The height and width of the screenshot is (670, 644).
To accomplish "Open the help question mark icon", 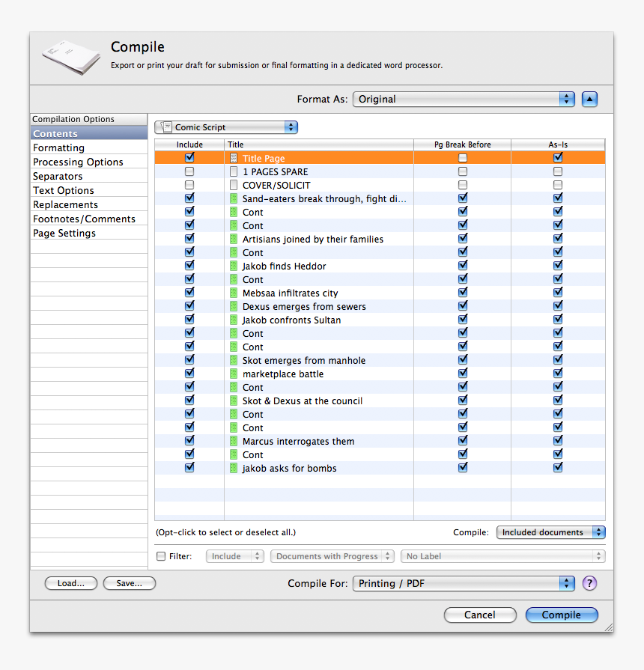I will click(589, 583).
